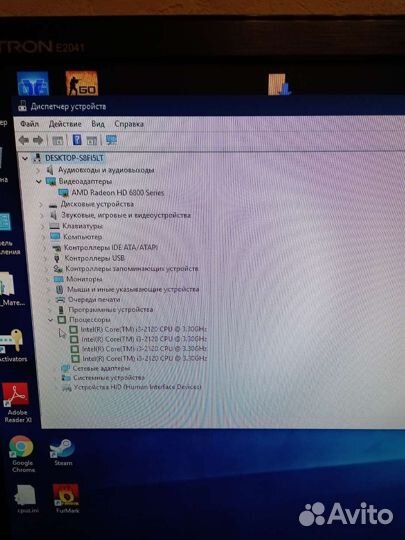Open the CS:GO desktop shortcut
Viewport: 405px width, 540px height.
(x=82, y=83)
